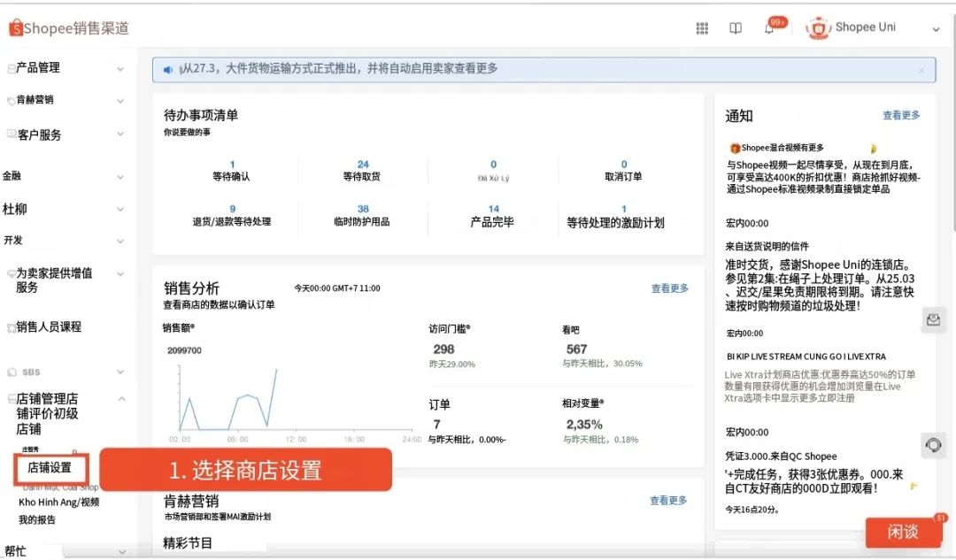The width and height of the screenshot is (956, 560).
Task: Close the announcement banner
Action: [x=921, y=70]
